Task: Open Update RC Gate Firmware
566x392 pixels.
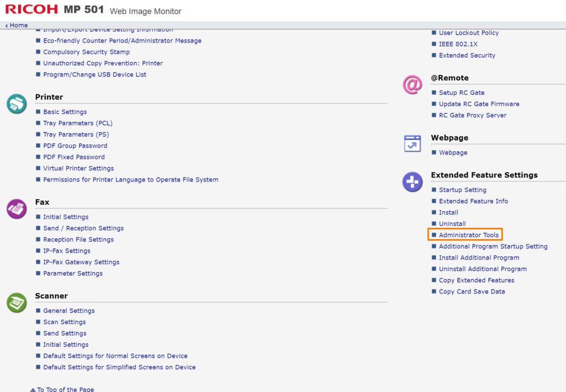Action: pyautogui.click(x=479, y=104)
